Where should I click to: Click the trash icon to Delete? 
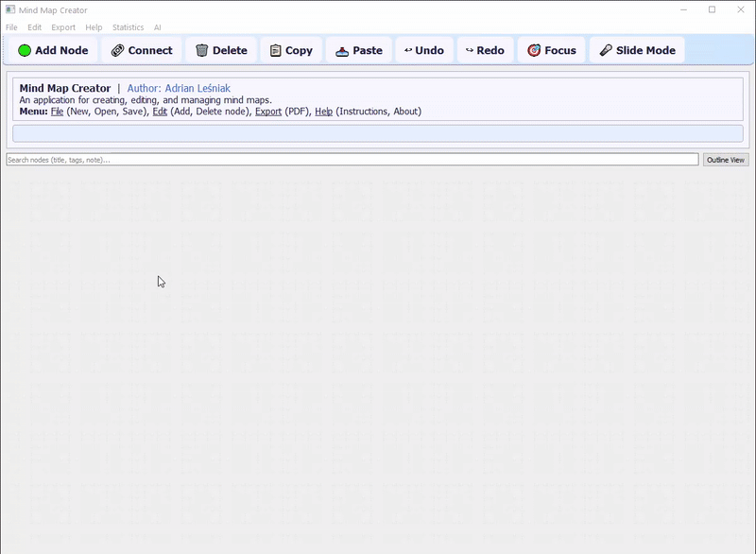pyautogui.click(x=201, y=49)
